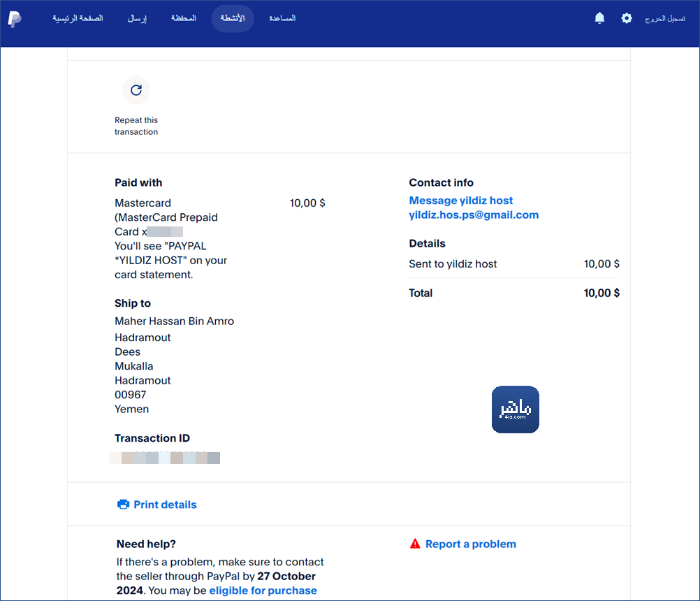The height and width of the screenshot is (601, 700).
Task: Click Report a problem link
Action: point(471,544)
